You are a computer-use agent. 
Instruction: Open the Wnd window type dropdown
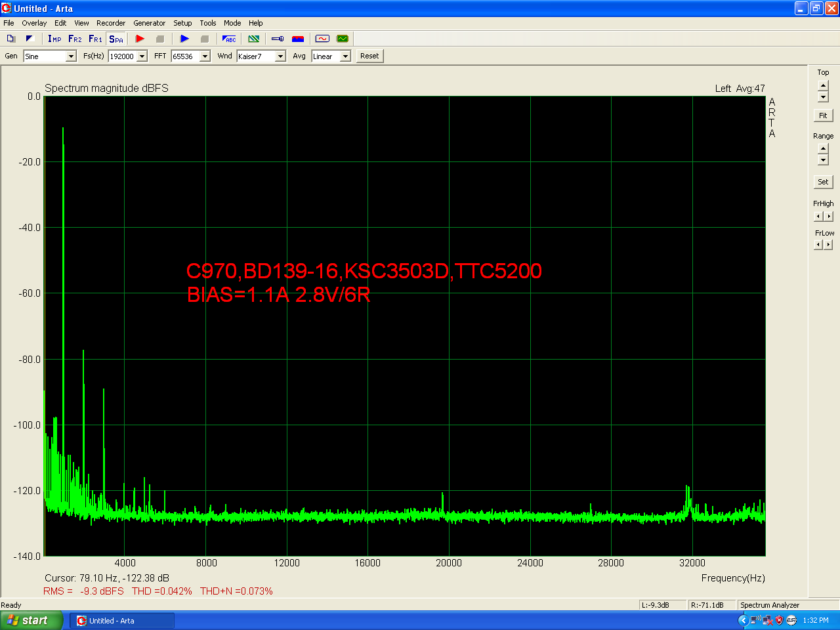pyautogui.click(x=280, y=56)
